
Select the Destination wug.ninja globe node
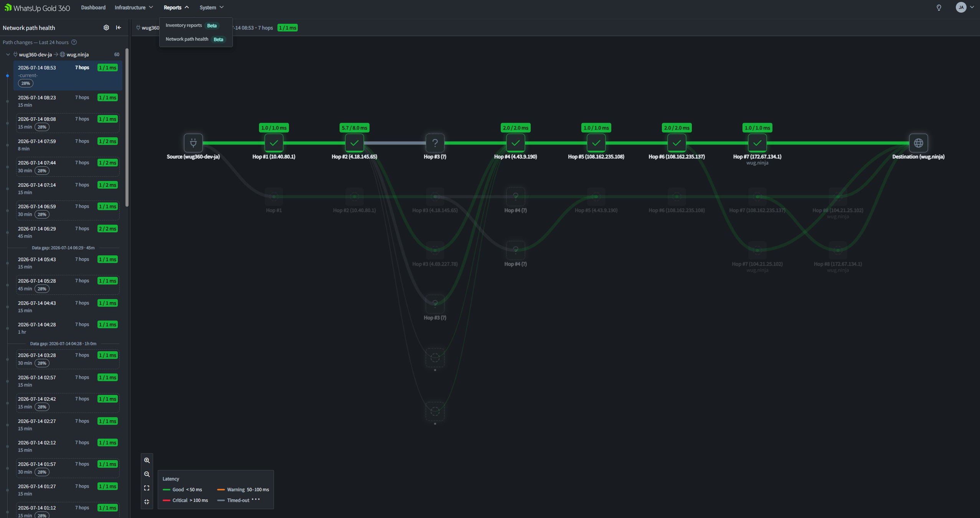coord(919,143)
